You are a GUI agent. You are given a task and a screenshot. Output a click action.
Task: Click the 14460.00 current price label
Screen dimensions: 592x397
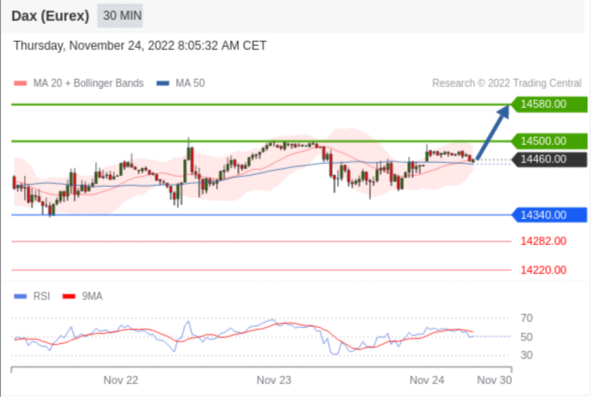(x=549, y=159)
